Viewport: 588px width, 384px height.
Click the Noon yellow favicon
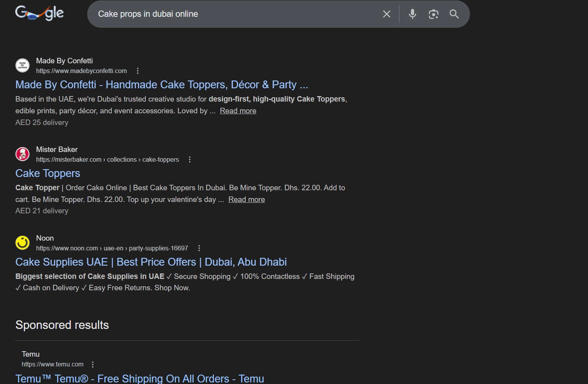click(22, 243)
